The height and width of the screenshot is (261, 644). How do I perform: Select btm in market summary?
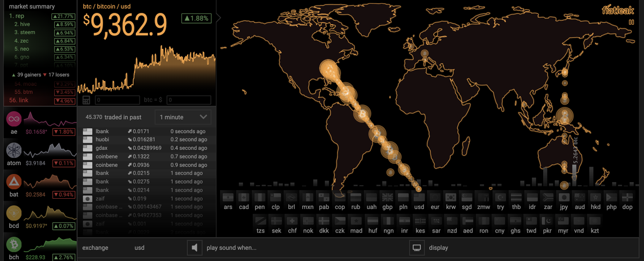pos(24,92)
